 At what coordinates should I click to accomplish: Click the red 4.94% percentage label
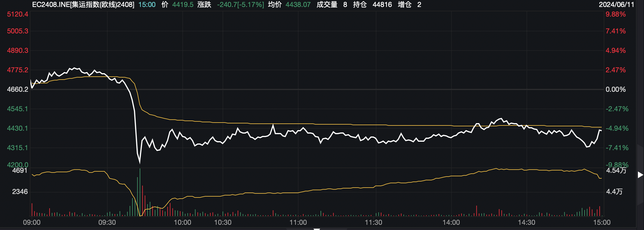(616, 51)
